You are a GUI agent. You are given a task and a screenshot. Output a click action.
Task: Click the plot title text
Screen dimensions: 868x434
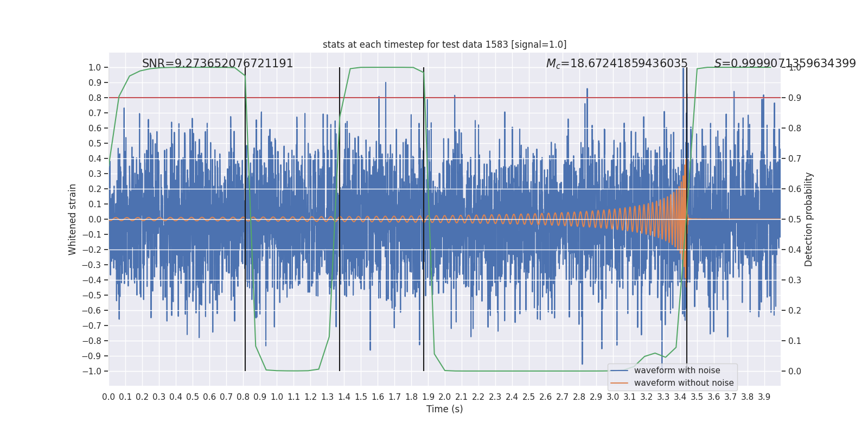[x=444, y=44]
